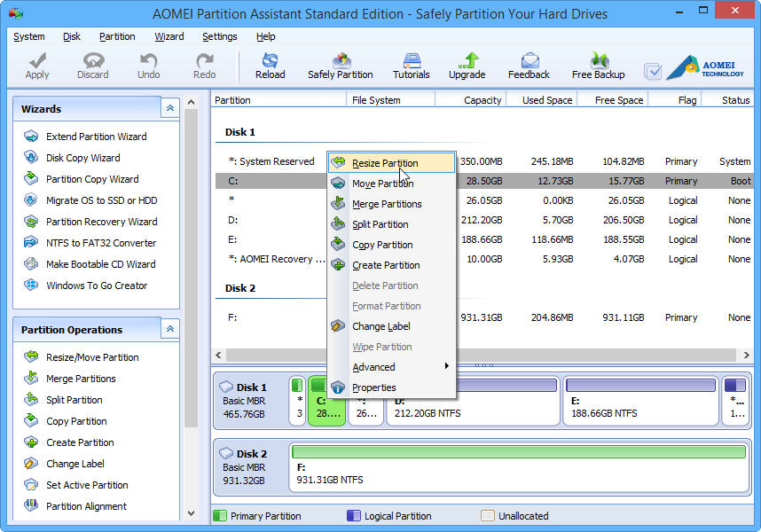This screenshot has width=761, height=532.
Task: Select Copy Partition in the sidebar
Action: [76, 421]
